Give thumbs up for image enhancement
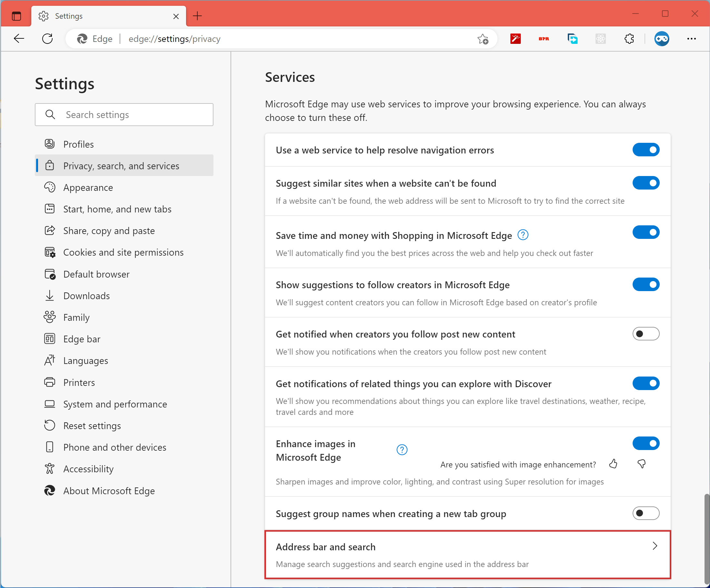710x588 pixels. (613, 464)
